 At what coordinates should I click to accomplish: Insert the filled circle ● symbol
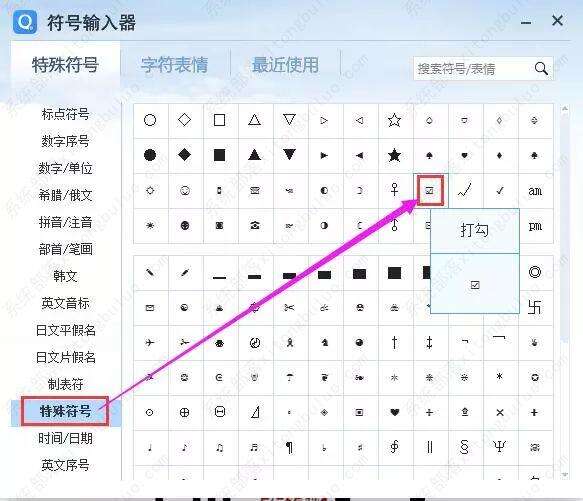[150, 155]
